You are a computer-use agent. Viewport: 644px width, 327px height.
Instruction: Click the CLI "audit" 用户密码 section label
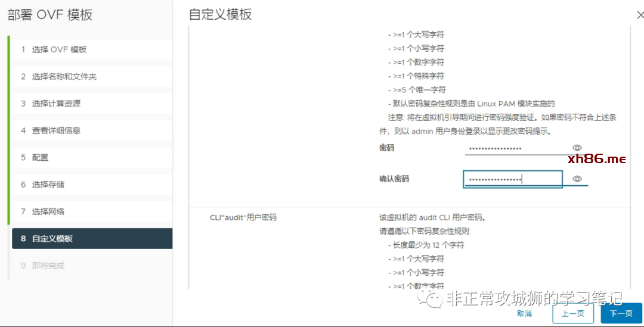point(243,217)
